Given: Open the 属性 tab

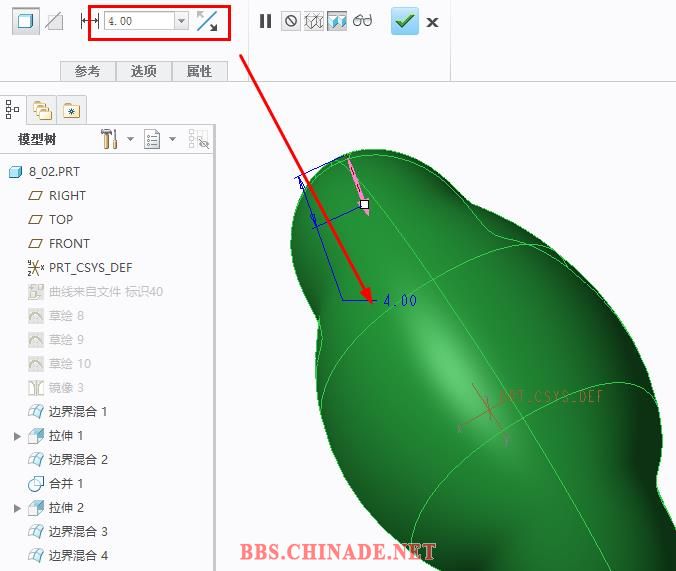Looking at the screenshot, I should point(199,71).
